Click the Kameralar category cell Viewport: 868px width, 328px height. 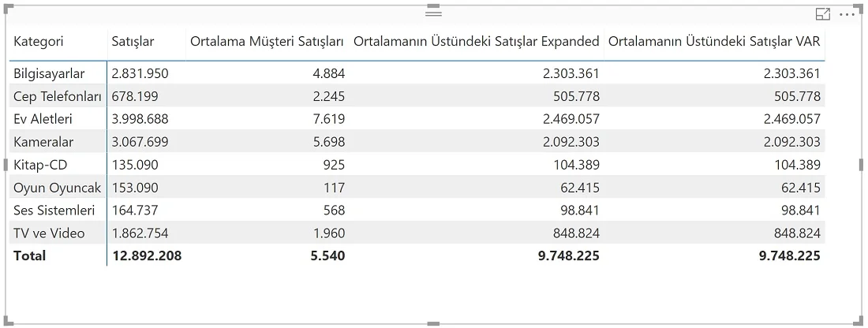[x=43, y=142]
